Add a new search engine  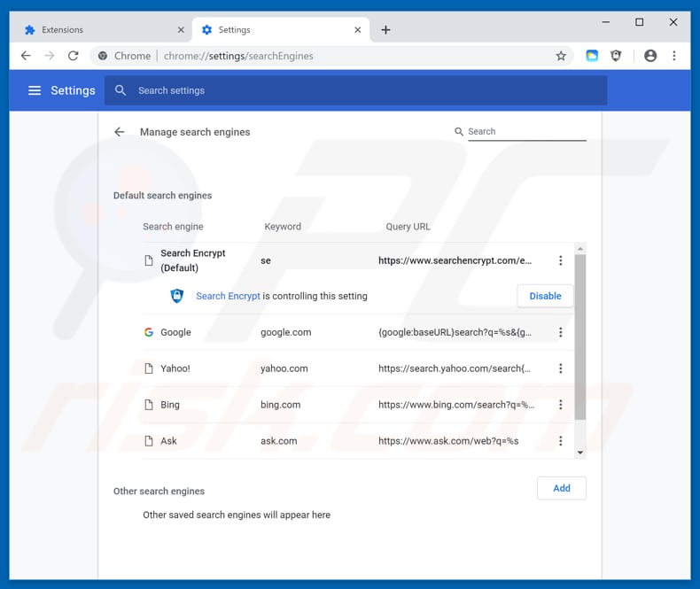(x=562, y=488)
